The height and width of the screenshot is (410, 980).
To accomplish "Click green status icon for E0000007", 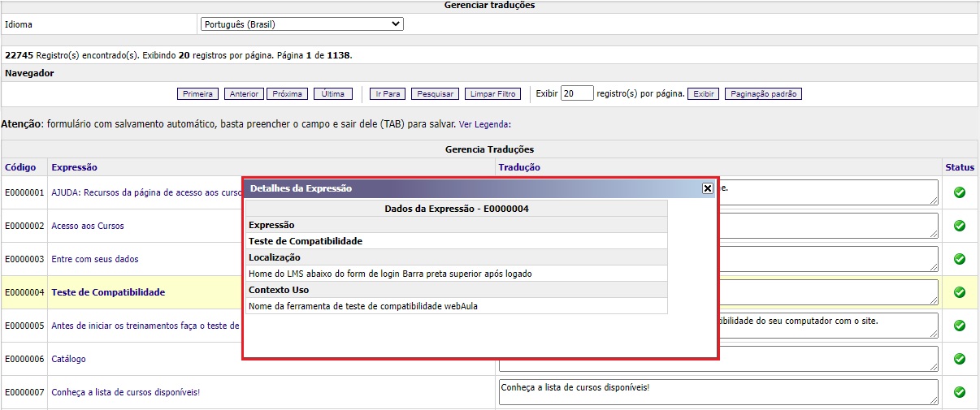I will point(959,392).
